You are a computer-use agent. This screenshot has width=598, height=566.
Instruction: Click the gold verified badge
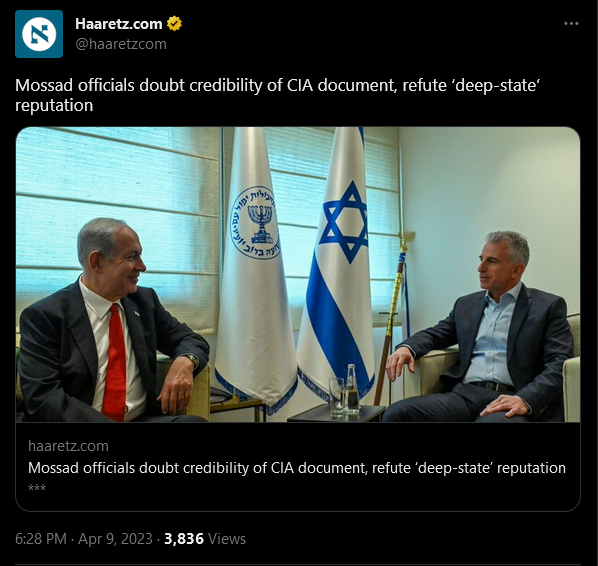(x=174, y=24)
